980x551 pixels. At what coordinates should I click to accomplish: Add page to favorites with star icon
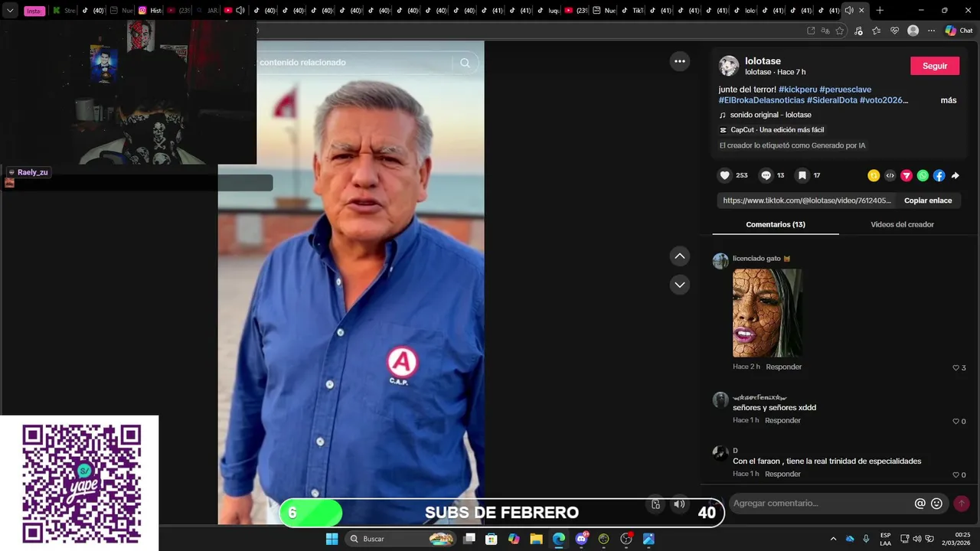[840, 31]
